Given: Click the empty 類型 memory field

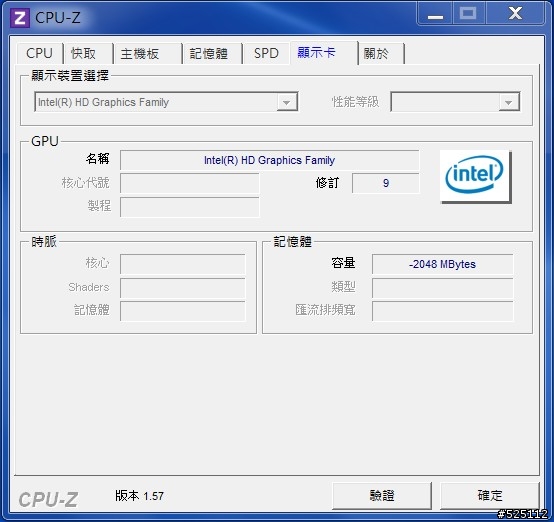Looking at the screenshot, I should click(442, 288).
